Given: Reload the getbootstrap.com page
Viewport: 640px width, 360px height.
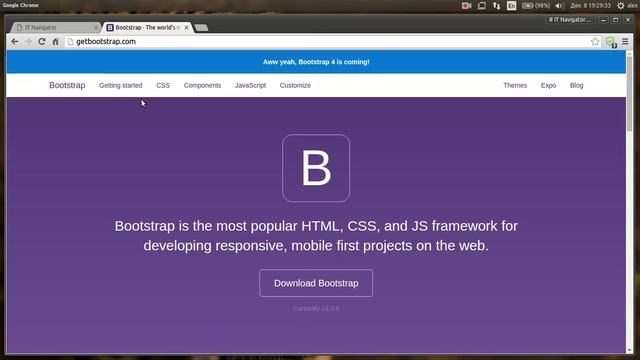Looking at the screenshot, I should pyautogui.click(x=42, y=42).
